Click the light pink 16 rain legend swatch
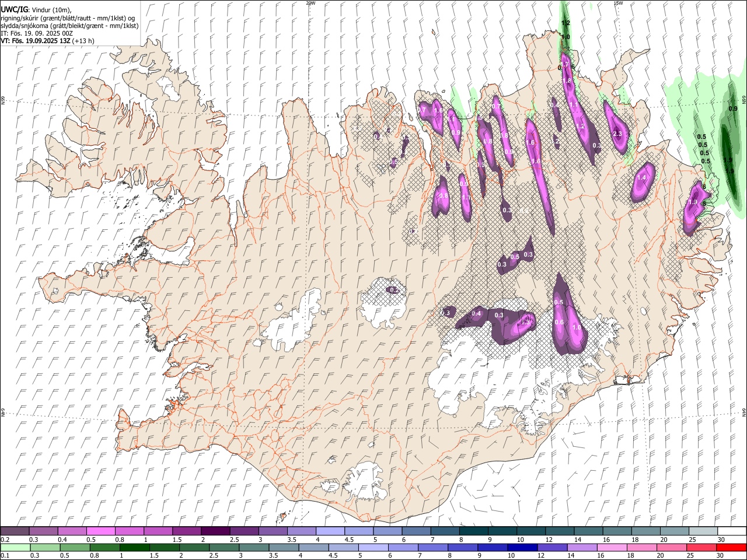Screen dimensions: 747x560 (611, 548)
